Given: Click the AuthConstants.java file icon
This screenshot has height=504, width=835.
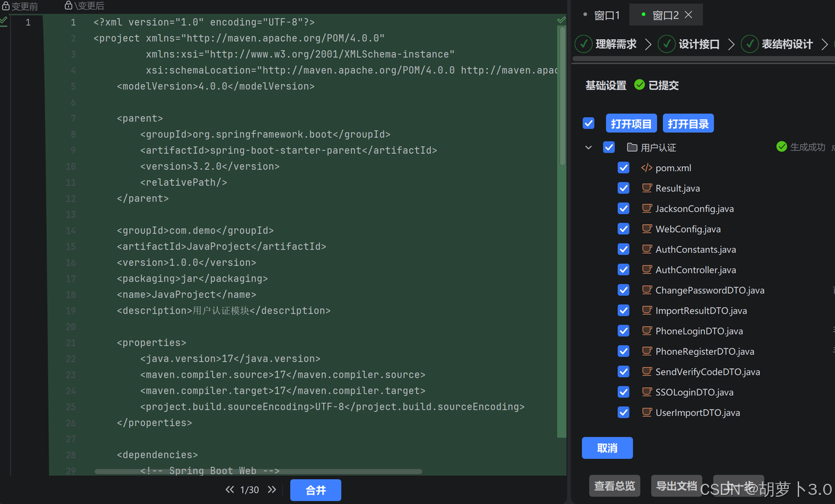Looking at the screenshot, I should (646, 249).
